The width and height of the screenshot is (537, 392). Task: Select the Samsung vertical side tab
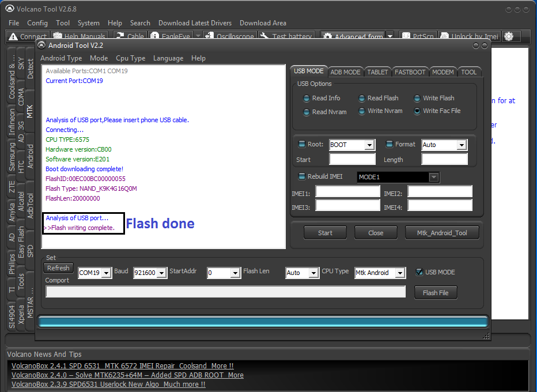coord(12,157)
